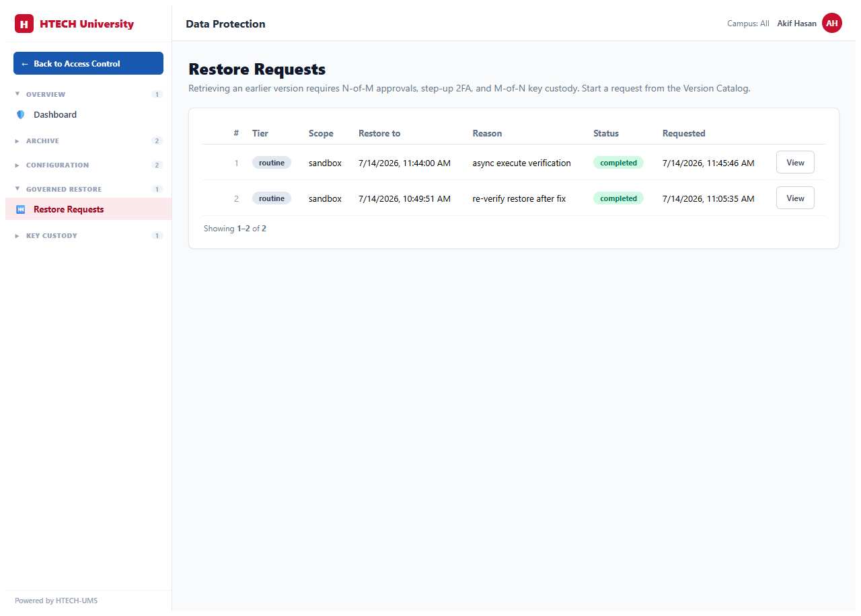Click sandbox scope in row 1
861x616 pixels.
(x=325, y=163)
